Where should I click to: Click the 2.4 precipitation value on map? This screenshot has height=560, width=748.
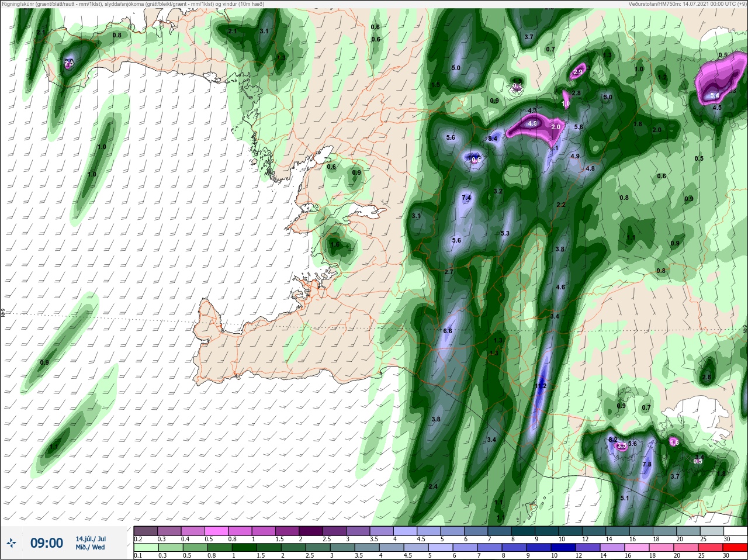[x=433, y=486]
